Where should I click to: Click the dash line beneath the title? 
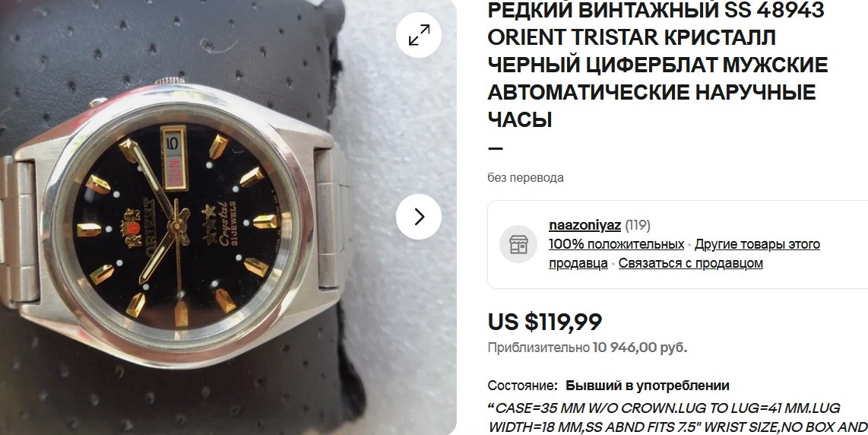point(496,148)
